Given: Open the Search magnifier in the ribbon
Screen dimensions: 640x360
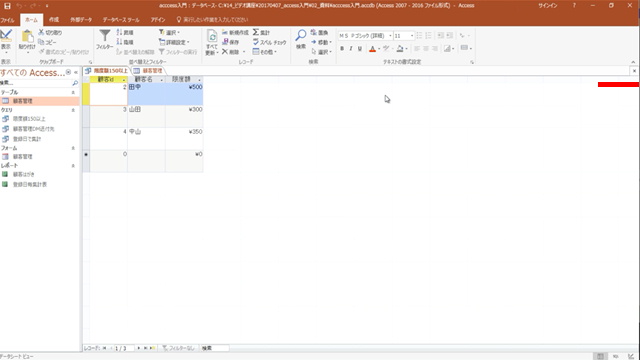Looking at the screenshot, I should tap(301, 36).
